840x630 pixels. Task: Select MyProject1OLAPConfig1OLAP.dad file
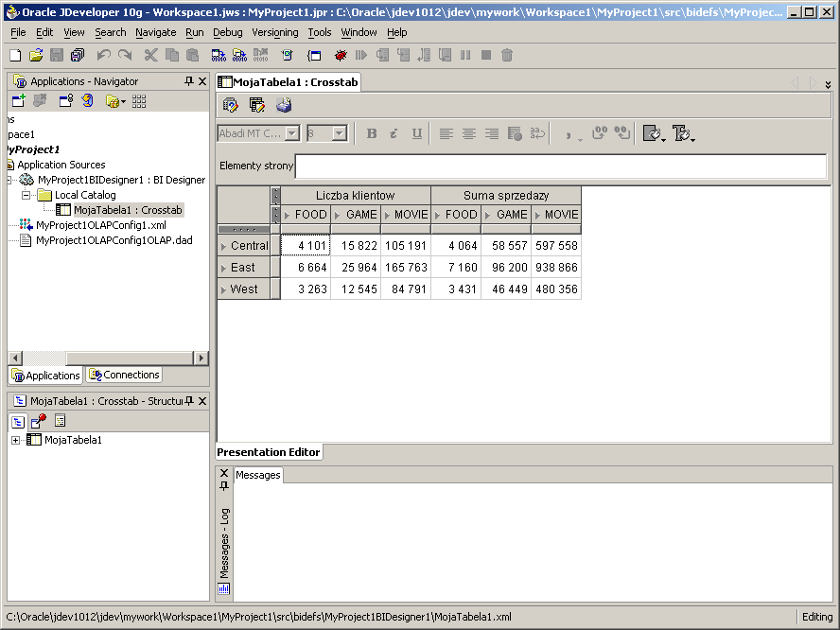tap(114, 240)
